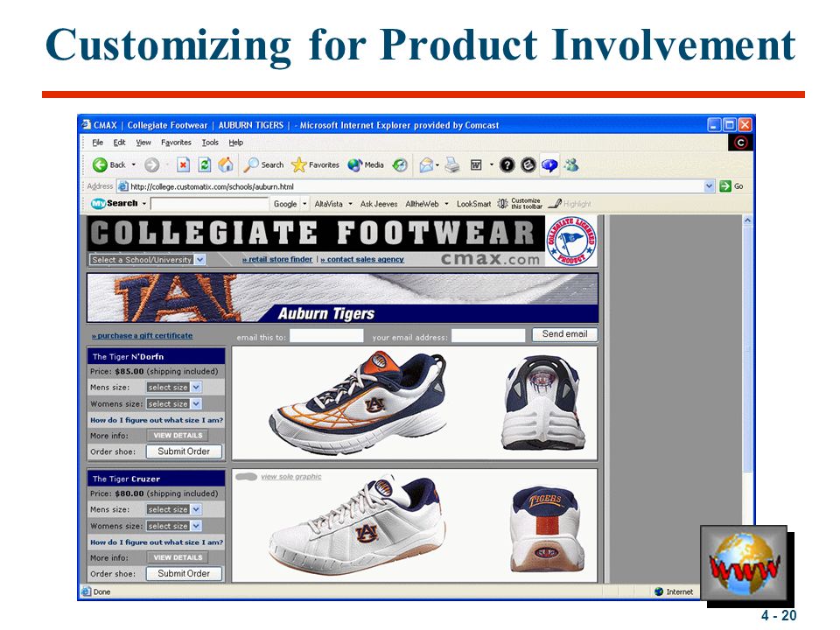
Task: Open Tiger Cruzer Womens size dropdown
Action: point(174,526)
